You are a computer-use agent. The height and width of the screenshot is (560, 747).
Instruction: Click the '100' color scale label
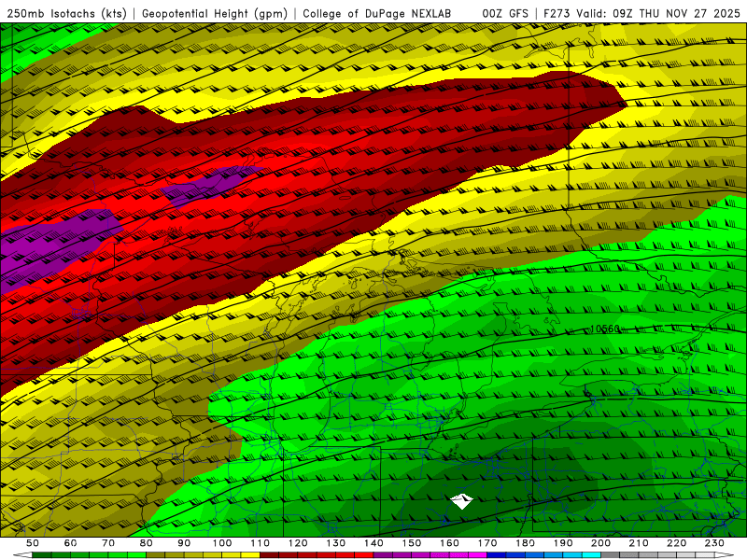click(222, 543)
